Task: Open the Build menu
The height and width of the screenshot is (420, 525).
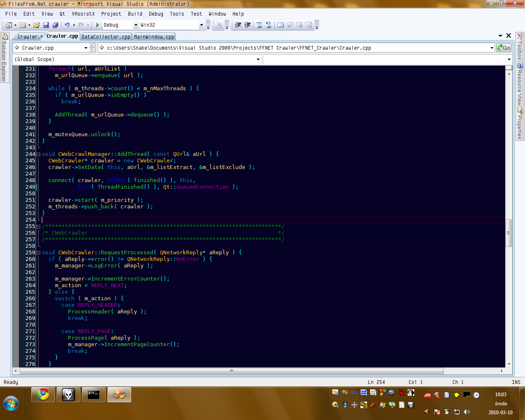Action: pyautogui.click(x=135, y=14)
